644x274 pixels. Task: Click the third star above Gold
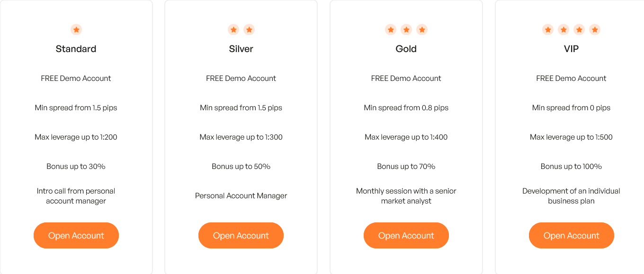pyautogui.click(x=422, y=30)
